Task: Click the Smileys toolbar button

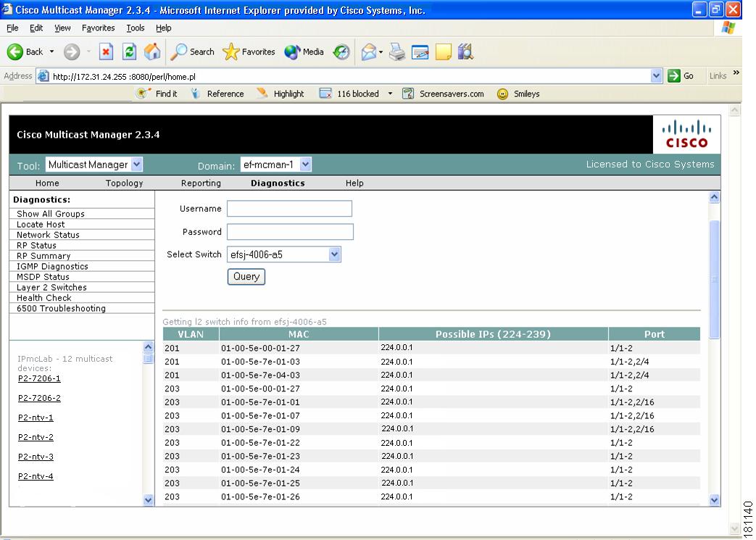Action: 518,94
